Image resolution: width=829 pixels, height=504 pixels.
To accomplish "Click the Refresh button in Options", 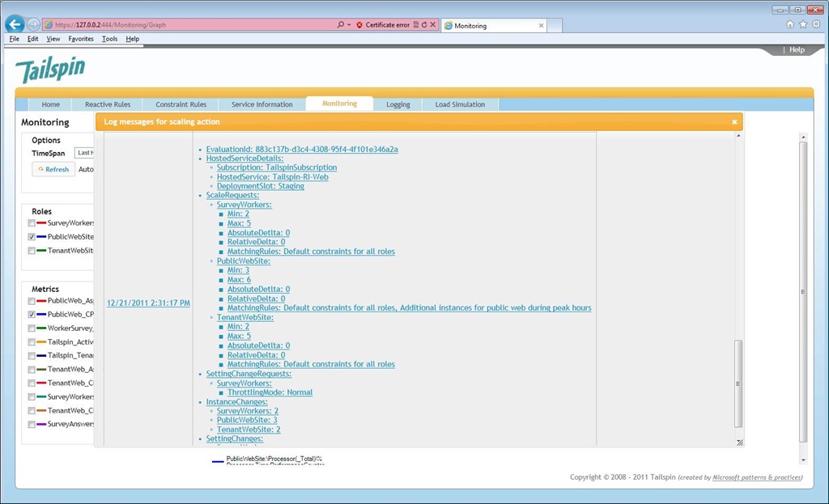I will [53, 169].
